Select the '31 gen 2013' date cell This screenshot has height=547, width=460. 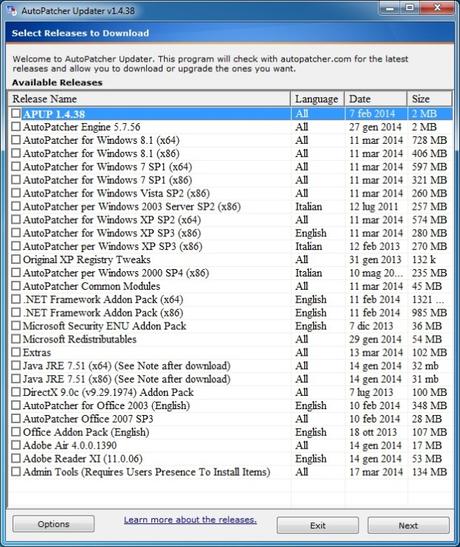click(x=375, y=260)
